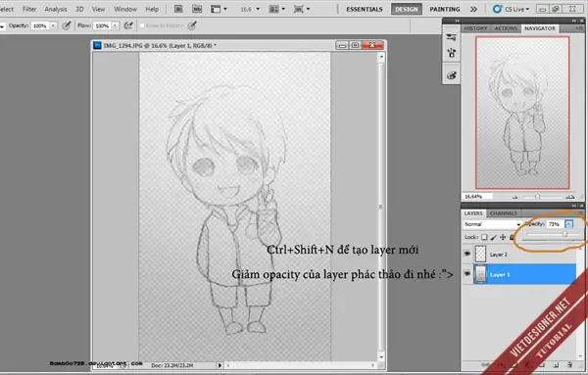This screenshot has width=588, height=375.
Task: Create a new group icon in Layers panel
Action: 542,364
